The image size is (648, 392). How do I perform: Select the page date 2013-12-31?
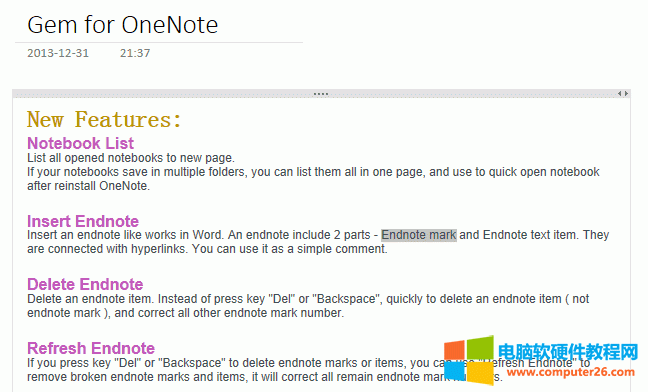point(58,53)
